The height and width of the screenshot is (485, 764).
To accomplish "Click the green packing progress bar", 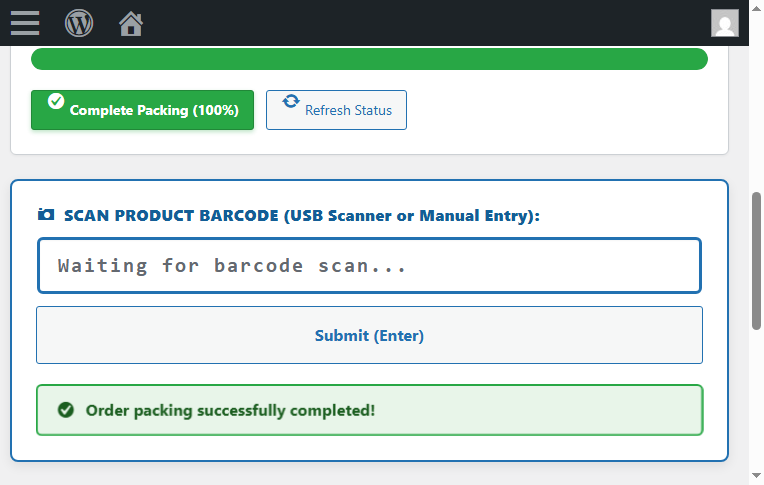I will [369, 59].
